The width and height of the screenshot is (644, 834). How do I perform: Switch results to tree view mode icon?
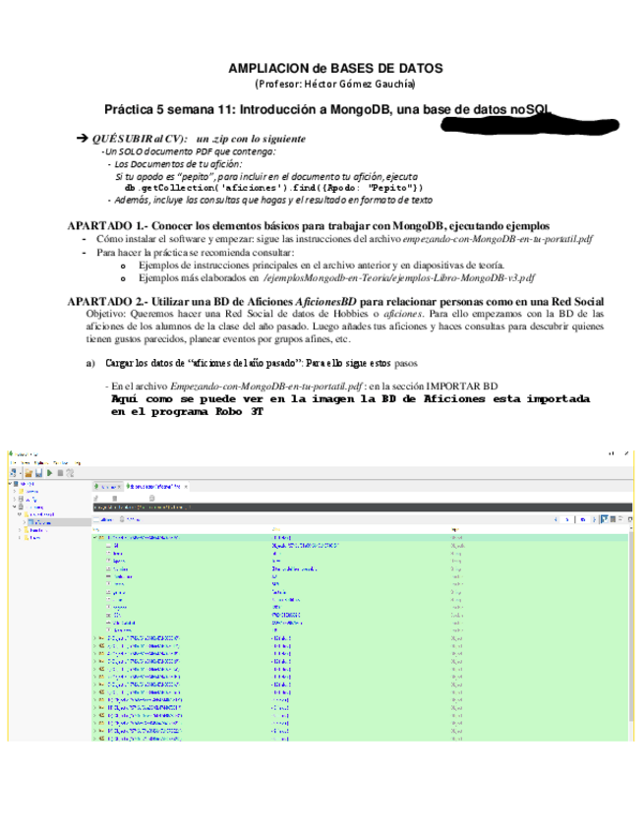(607, 518)
